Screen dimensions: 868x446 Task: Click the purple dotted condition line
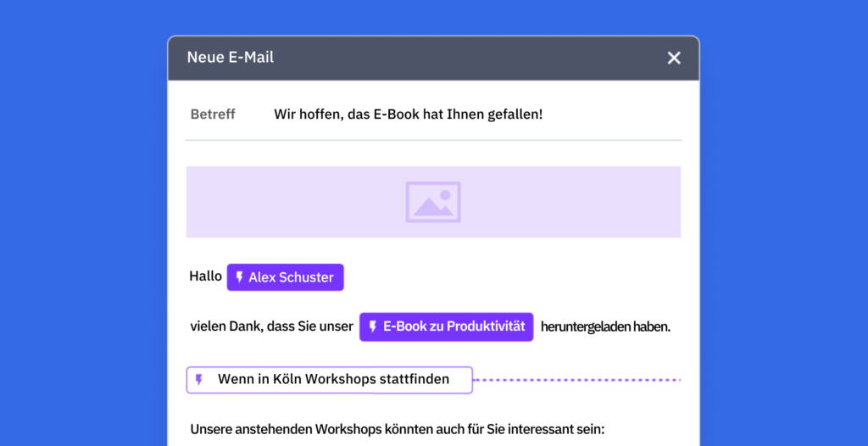pos(576,380)
